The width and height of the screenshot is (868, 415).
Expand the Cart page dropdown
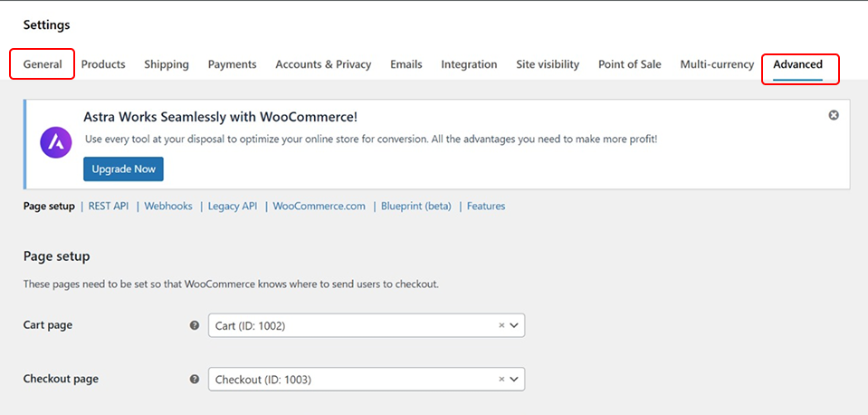[514, 325]
